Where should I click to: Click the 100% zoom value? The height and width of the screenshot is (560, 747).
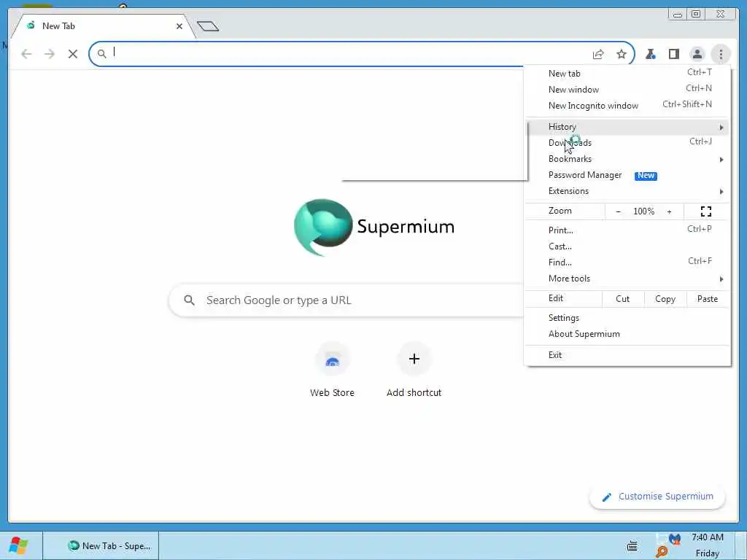click(643, 211)
